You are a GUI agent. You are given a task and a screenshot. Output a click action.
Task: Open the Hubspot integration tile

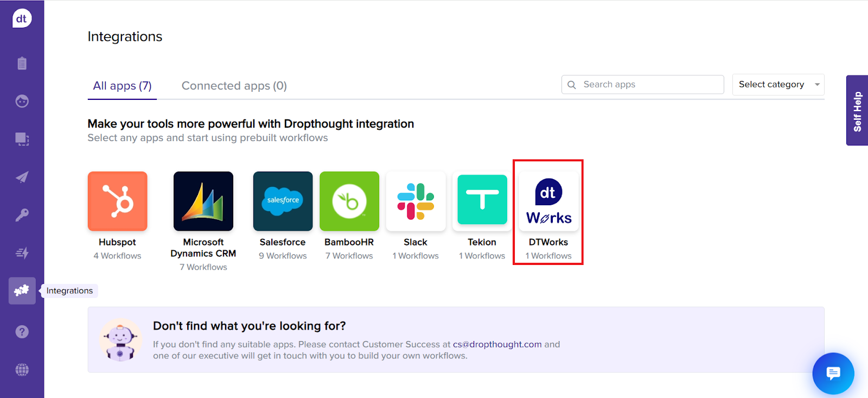tap(117, 201)
